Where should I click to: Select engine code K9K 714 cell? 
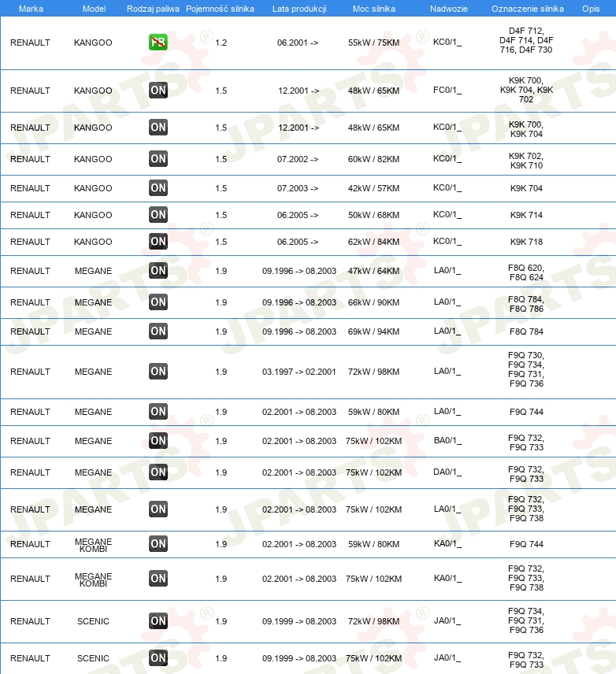click(526, 215)
